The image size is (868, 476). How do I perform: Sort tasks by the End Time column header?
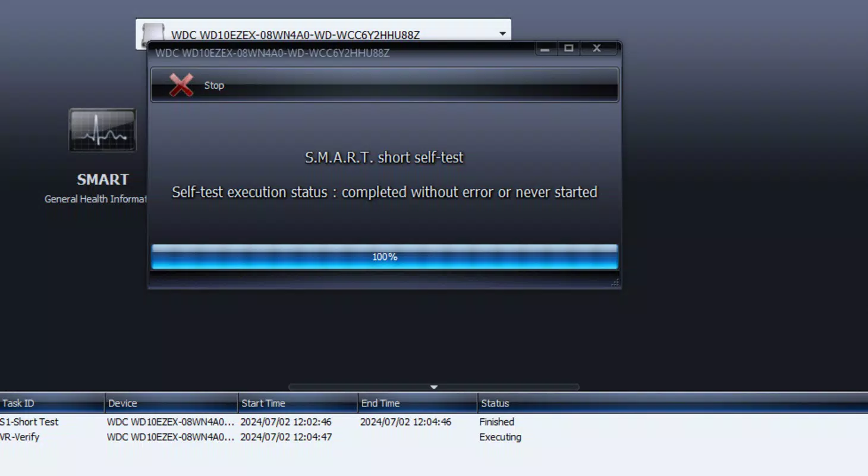417,403
